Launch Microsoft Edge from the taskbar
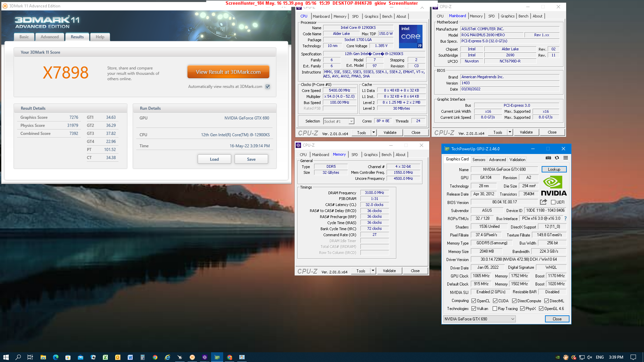The width and height of the screenshot is (644, 362). [55, 357]
